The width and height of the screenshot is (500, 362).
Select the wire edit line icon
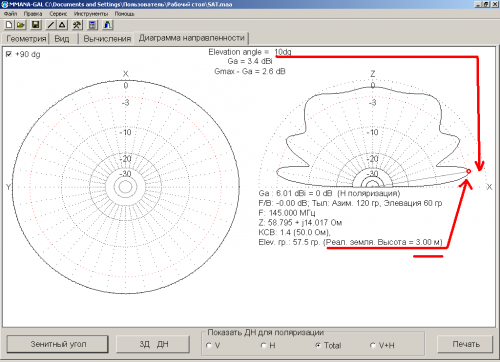[51, 25]
